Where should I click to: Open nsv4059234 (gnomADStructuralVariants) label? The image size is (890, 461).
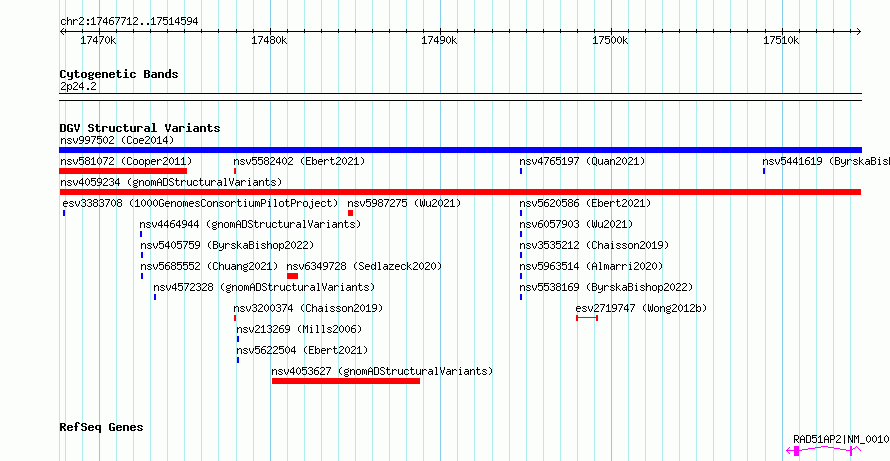coord(171,182)
